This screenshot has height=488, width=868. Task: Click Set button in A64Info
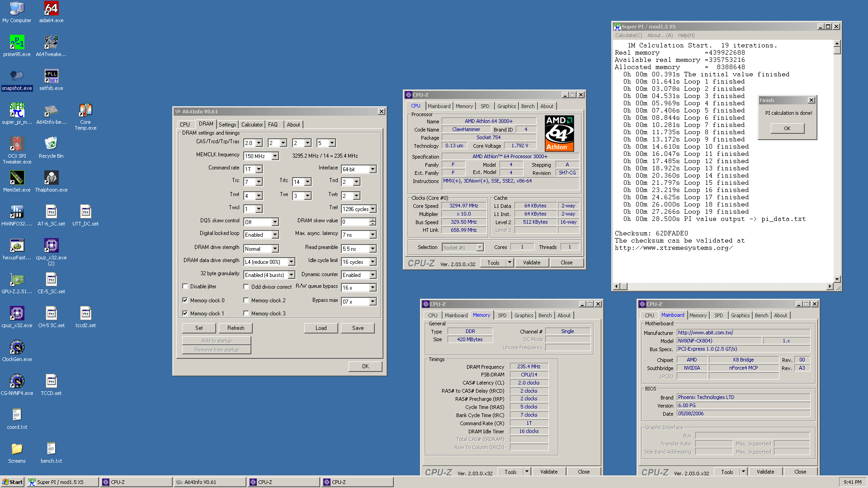[x=199, y=328]
